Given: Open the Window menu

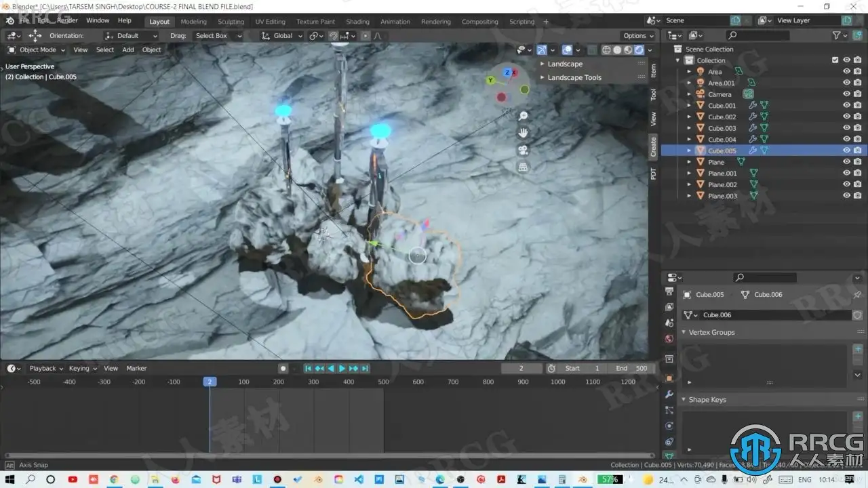Looking at the screenshot, I should (98, 21).
